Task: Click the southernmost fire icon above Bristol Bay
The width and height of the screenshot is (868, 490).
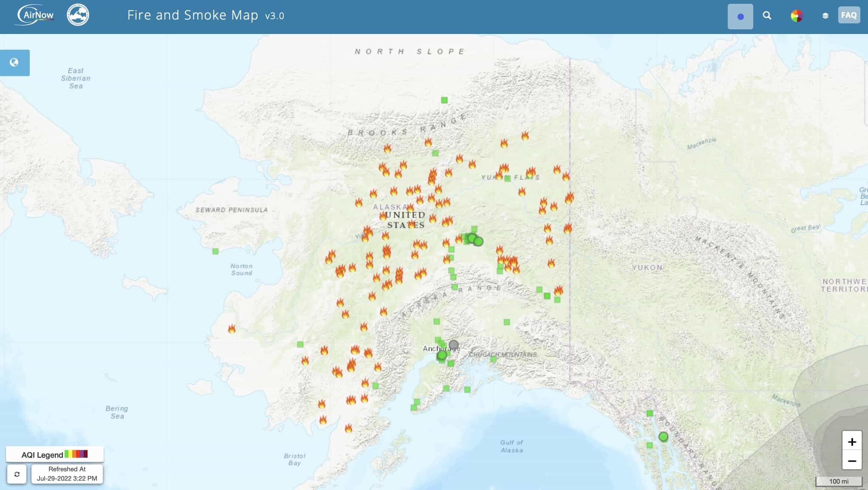Action: coord(349,428)
